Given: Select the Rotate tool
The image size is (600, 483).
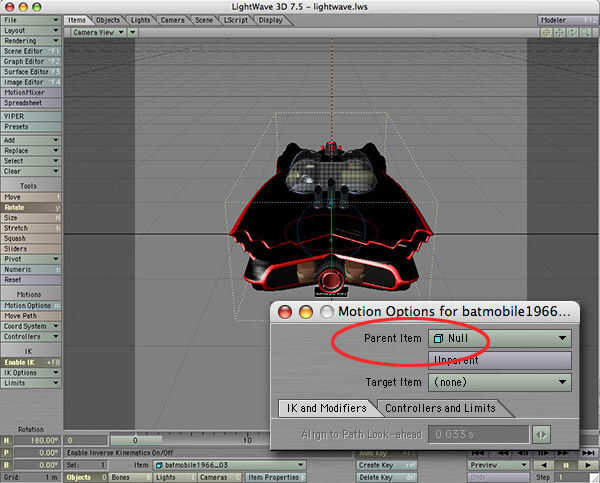Looking at the screenshot, I should (31, 207).
